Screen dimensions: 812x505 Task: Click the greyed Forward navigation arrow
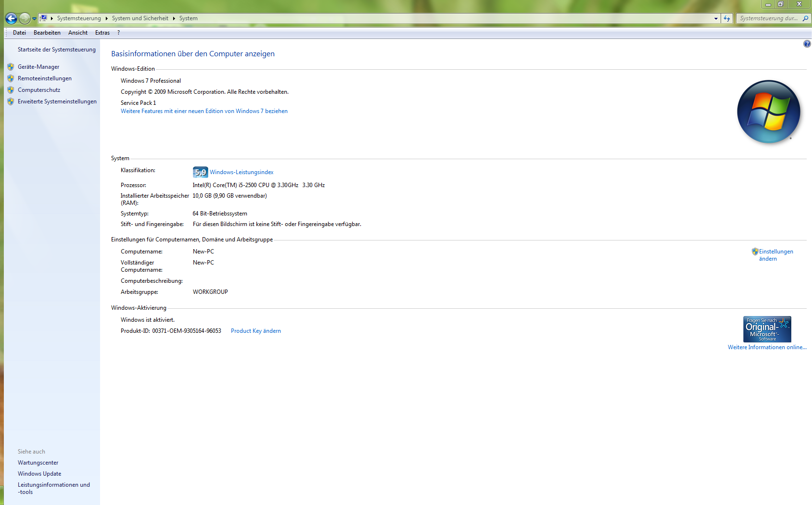click(25, 18)
